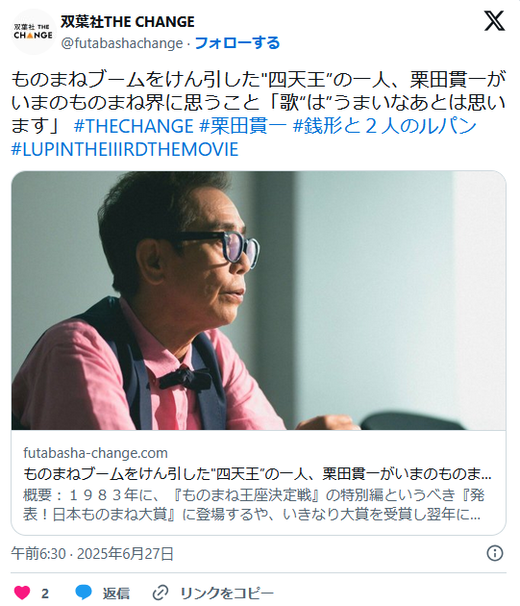This screenshot has height=606, width=520.
Task: Open the #栗田貫一 hashtag
Action: pos(243,126)
